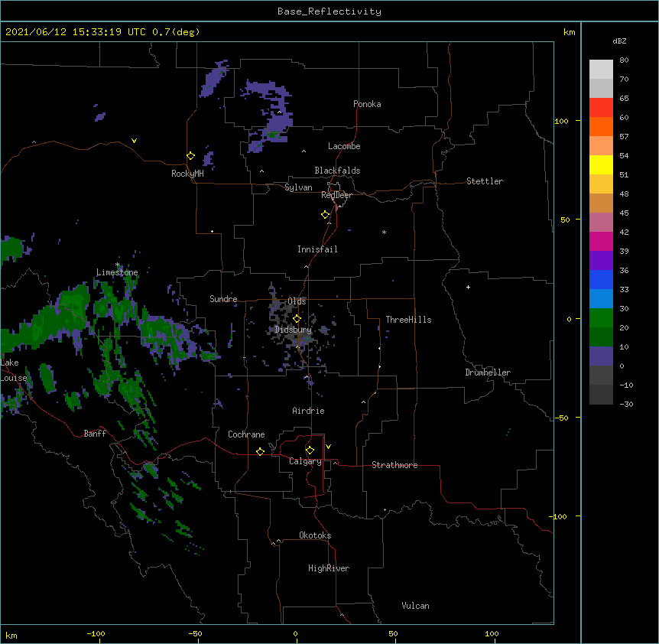Click the yellow 54 dBZ color swatch

coord(601,164)
